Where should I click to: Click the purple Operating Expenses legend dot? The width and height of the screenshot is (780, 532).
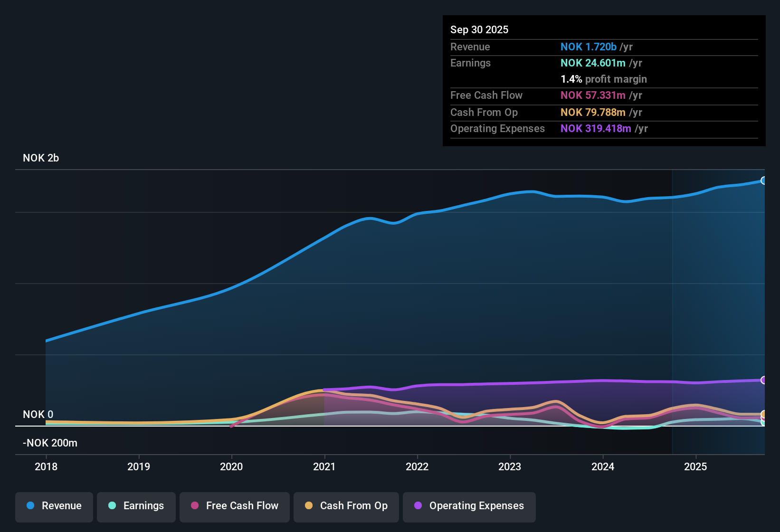pos(418,506)
